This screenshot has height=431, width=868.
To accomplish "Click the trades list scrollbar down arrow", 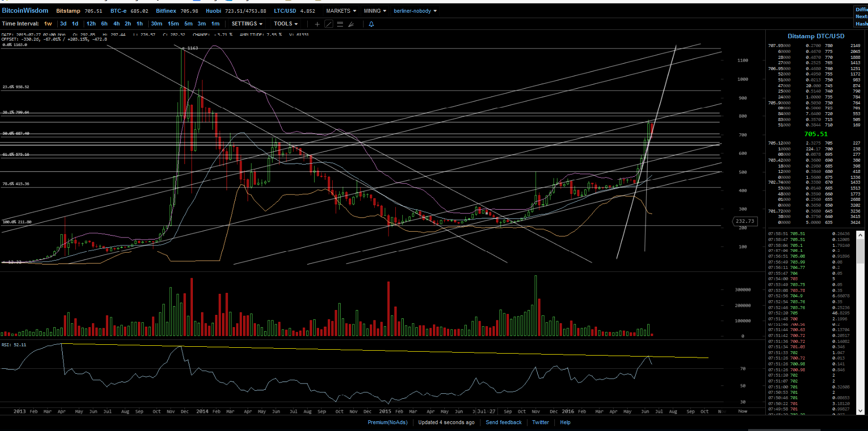I will tap(860, 410).
